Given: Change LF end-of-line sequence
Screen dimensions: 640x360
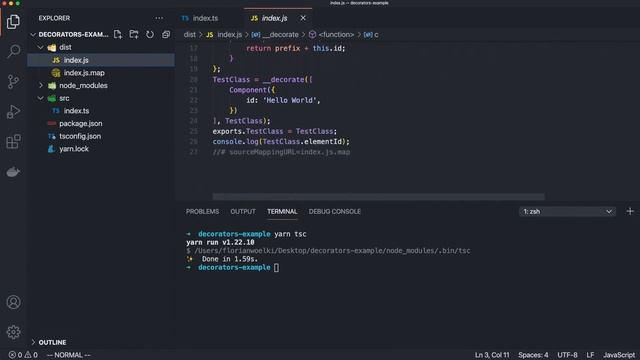Looking at the screenshot, I should pyautogui.click(x=590, y=355).
